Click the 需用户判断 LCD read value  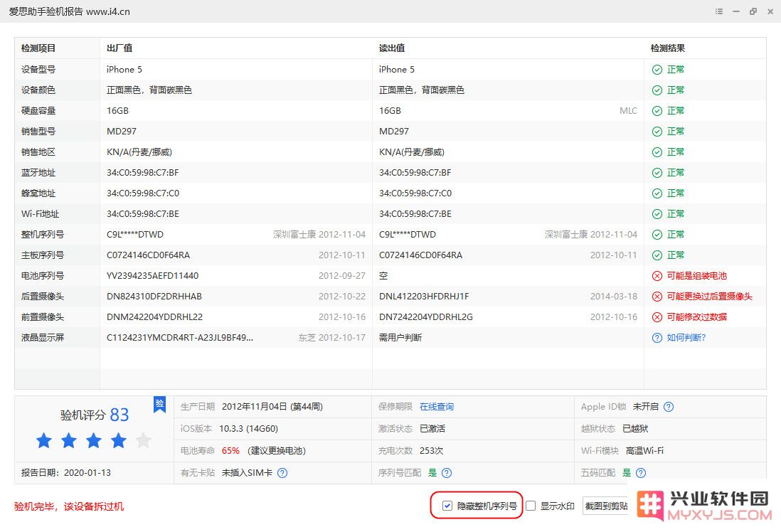(x=400, y=338)
